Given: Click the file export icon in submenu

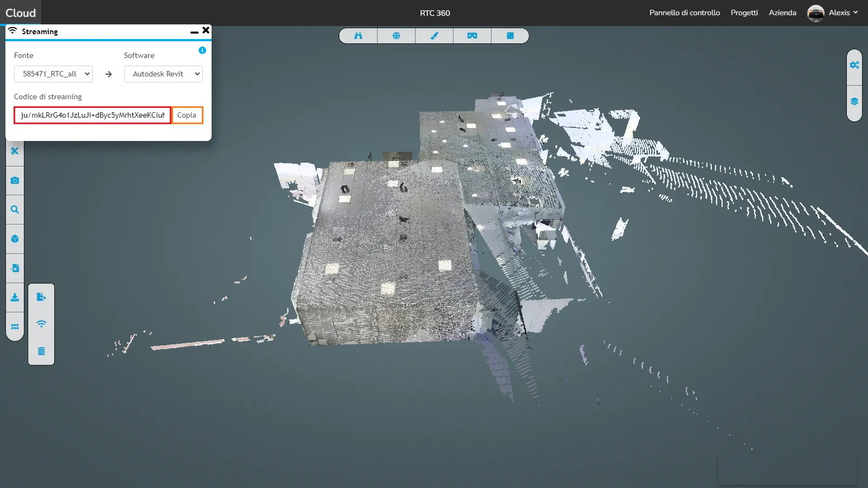Looking at the screenshot, I should [41, 297].
